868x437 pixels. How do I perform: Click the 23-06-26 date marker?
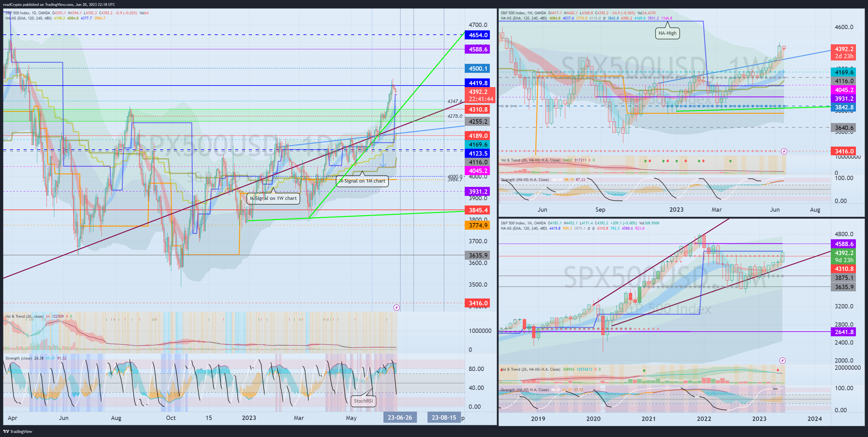click(x=400, y=417)
